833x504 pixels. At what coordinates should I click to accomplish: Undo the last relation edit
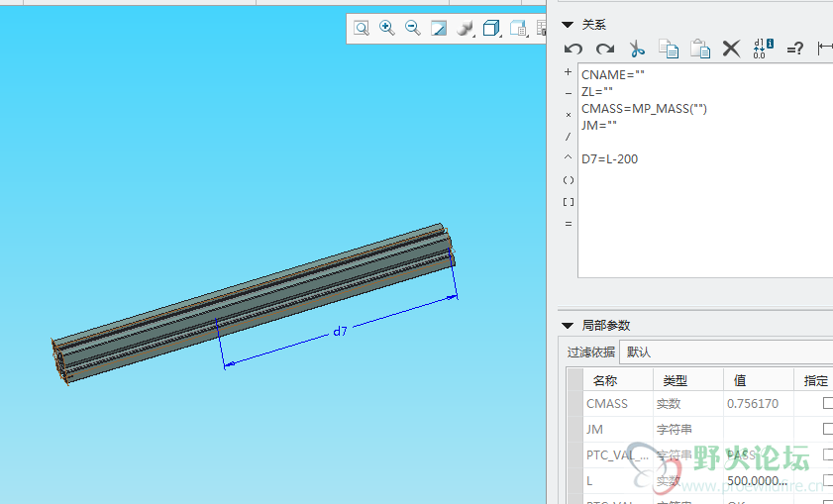pyautogui.click(x=573, y=49)
